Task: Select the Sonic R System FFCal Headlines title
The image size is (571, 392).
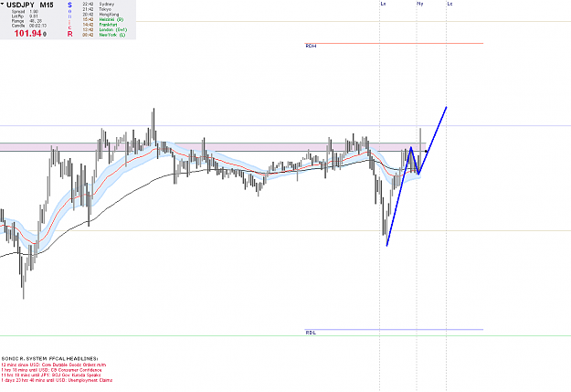Action: tap(50, 359)
